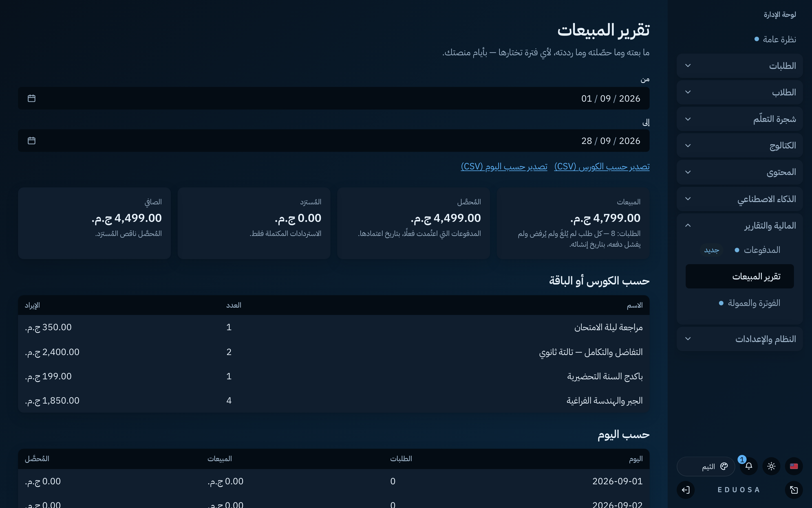This screenshot has width=812, height=508.
Task: Click the المبيعات summary card 4,799.00
Action: 573,223
